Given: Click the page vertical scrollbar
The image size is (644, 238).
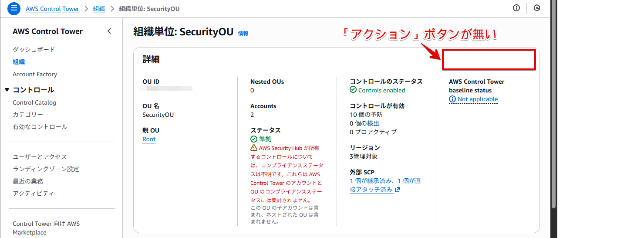Looking at the screenshot, I should 554,105.
